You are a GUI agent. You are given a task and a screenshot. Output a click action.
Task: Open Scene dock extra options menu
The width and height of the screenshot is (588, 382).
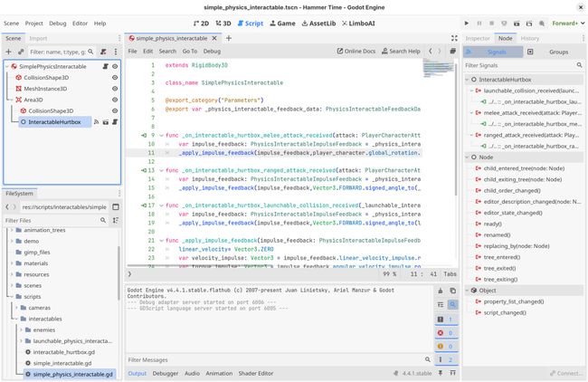tap(116, 52)
